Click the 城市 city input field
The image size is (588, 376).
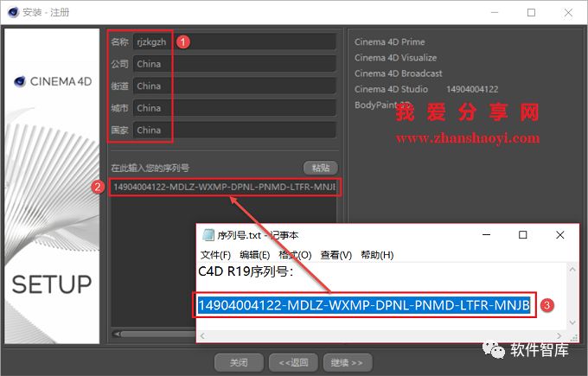point(234,108)
